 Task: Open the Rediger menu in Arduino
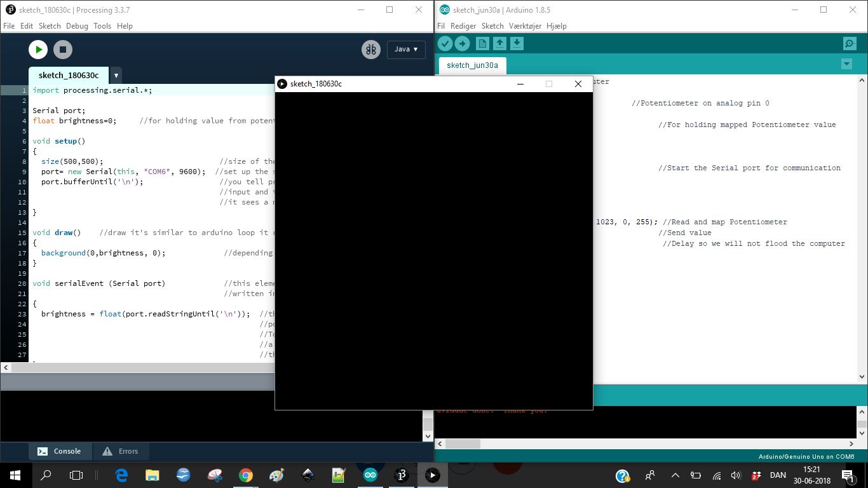pyautogui.click(x=463, y=26)
